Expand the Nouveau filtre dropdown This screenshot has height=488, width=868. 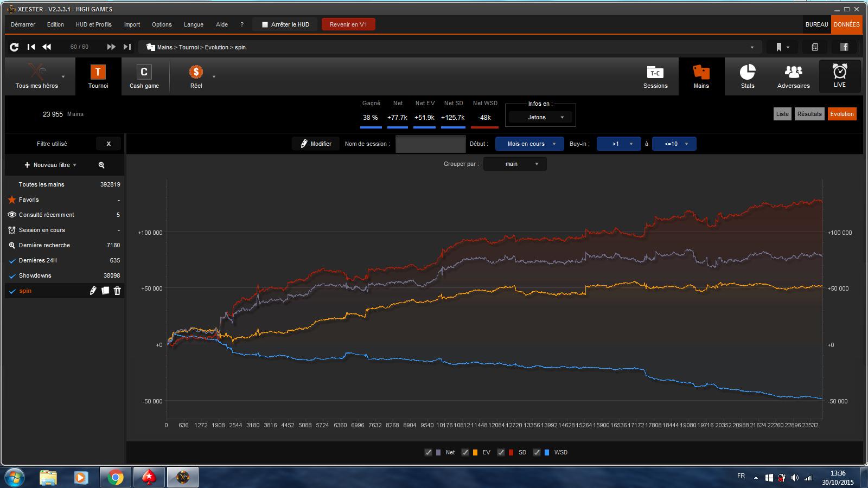[50, 165]
